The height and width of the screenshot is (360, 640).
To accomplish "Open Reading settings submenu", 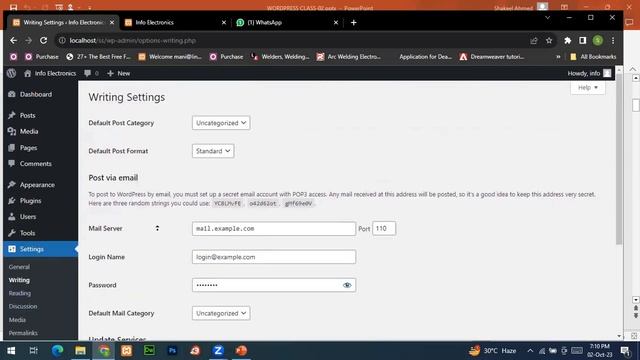I will pyautogui.click(x=20, y=293).
